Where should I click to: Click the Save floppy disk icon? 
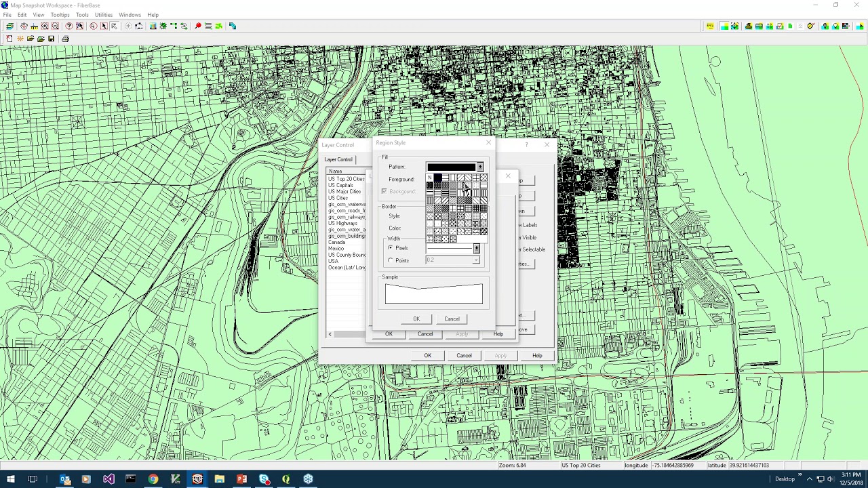coord(51,39)
